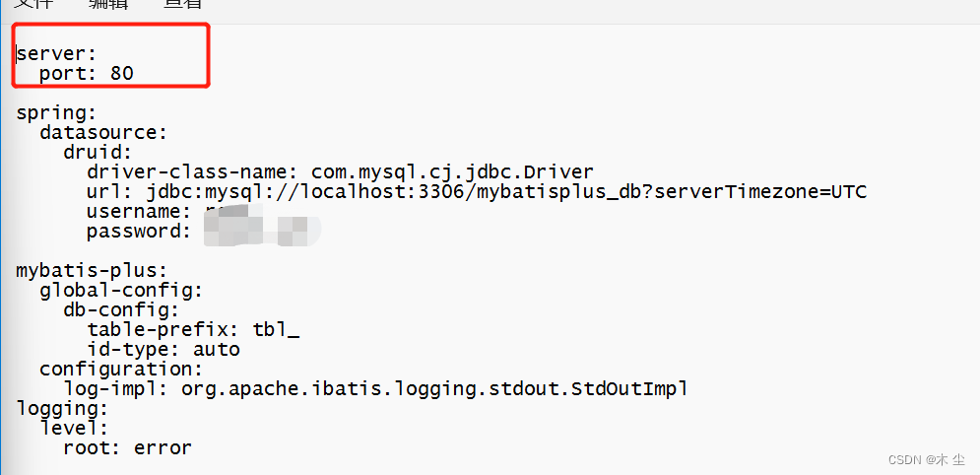Place cursor on 'global-config:' line
980x475 pixels.
121,290
